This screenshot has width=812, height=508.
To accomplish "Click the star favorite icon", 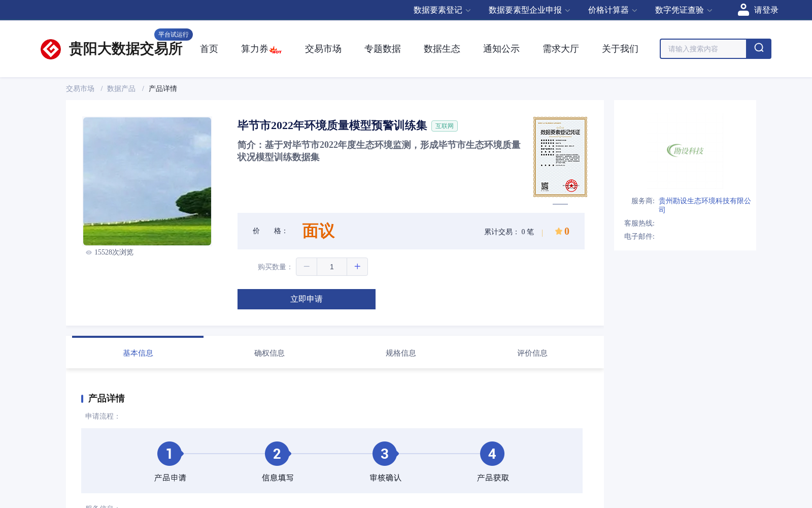I will (558, 231).
